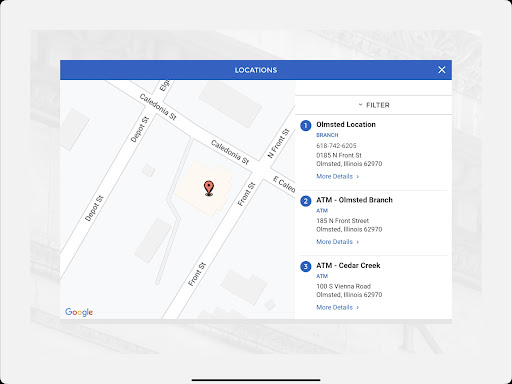Click the address 0185 N Front St

pos(339,155)
